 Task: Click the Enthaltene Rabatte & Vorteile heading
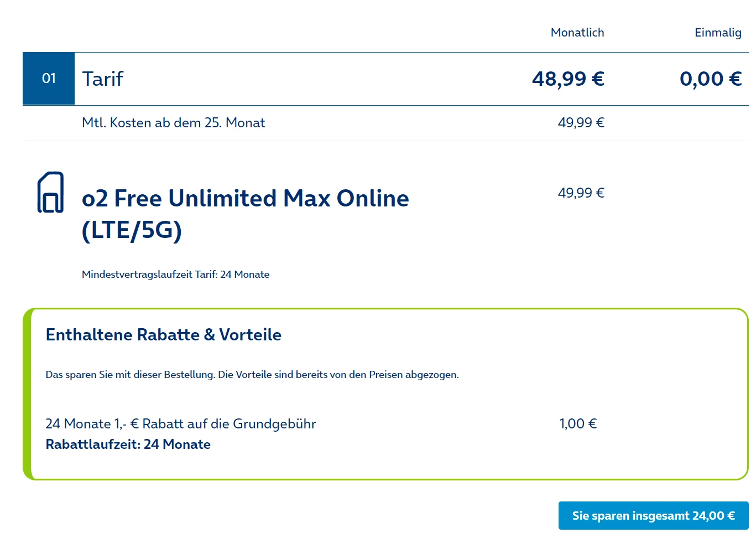click(163, 335)
